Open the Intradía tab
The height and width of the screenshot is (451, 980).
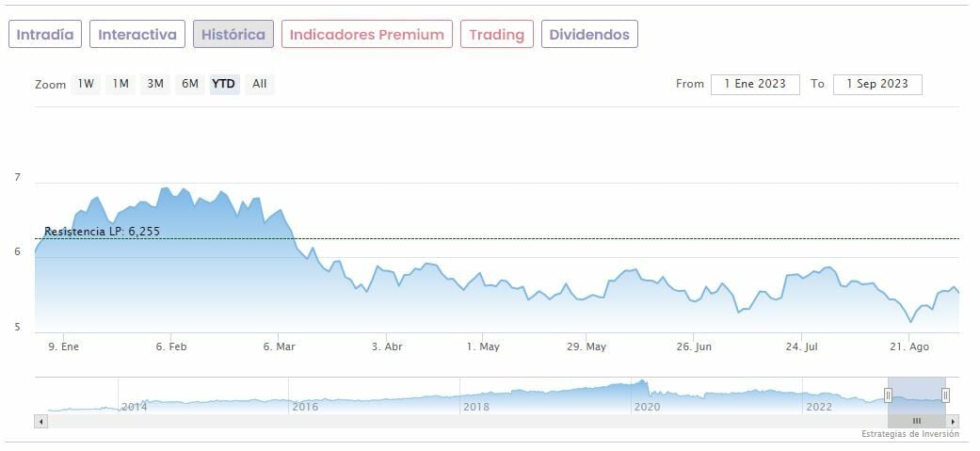pos(45,35)
